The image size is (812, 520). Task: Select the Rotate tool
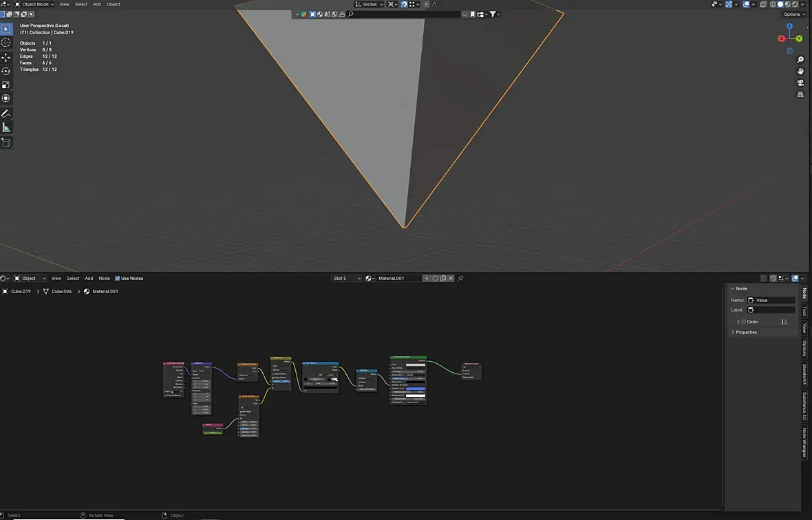[x=6, y=71]
